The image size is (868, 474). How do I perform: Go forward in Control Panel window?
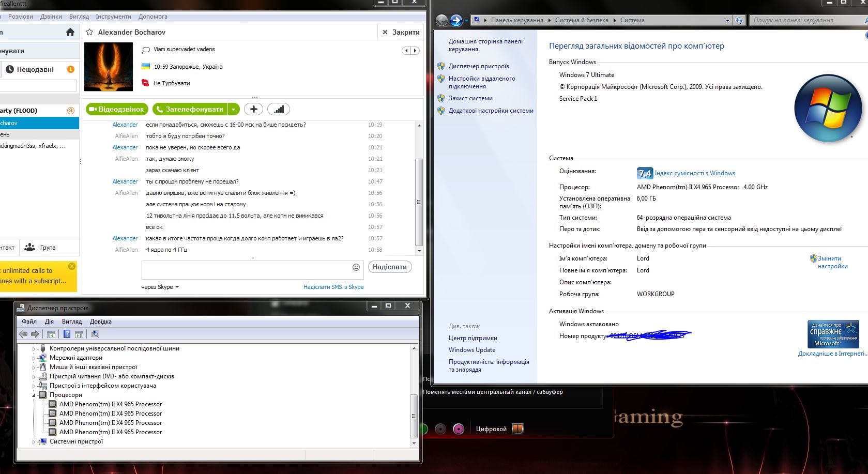[x=456, y=20]
